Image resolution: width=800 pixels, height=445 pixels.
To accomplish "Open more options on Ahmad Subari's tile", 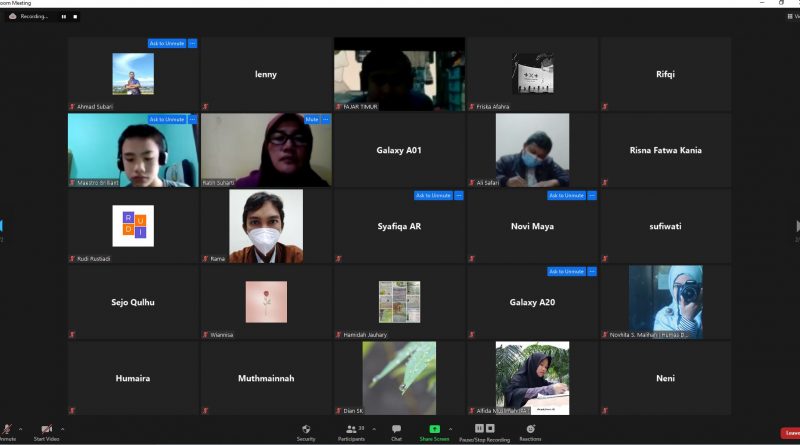I will (x=193, y=44).
